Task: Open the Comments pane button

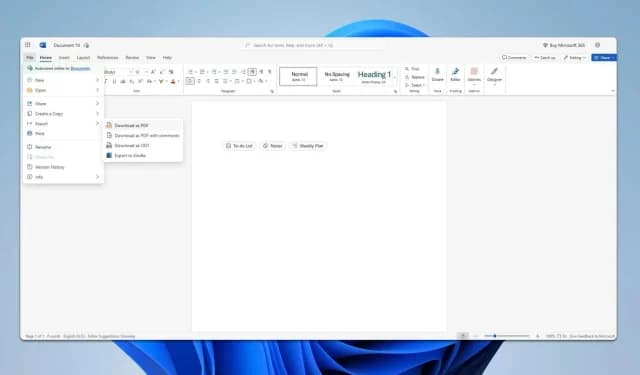Action: (514, 58)
